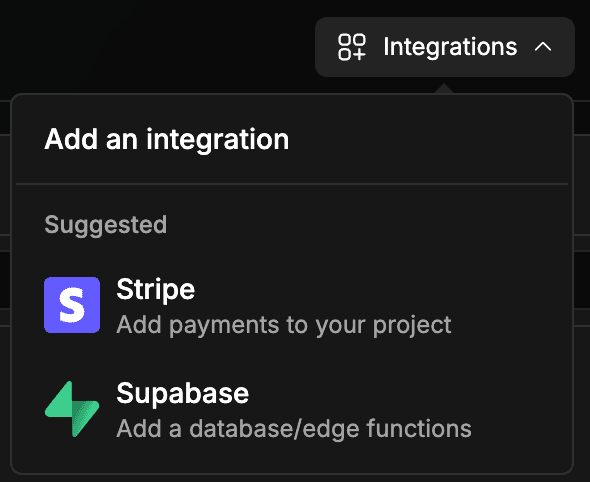Click 'Add a database/edge functions' text
Screen dimensions: 590x482
(x=294, y=429)
